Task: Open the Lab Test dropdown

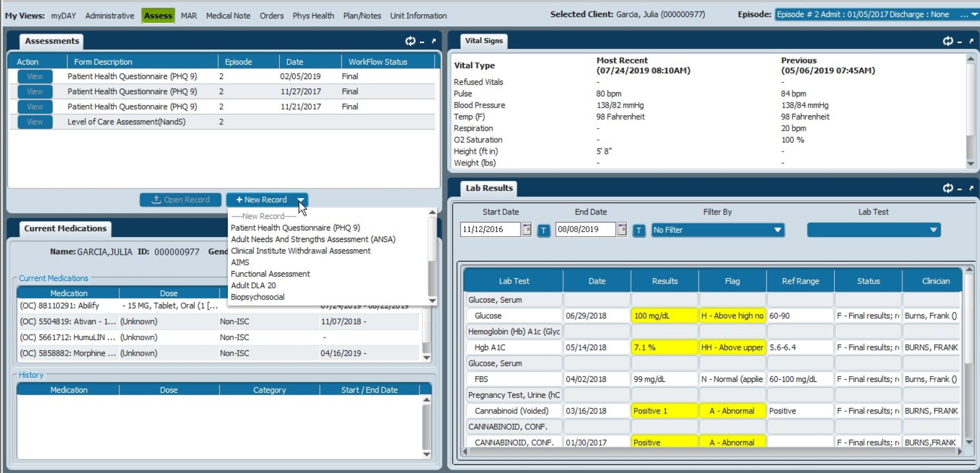Action: pyautogui.click(x=932, y=230)
